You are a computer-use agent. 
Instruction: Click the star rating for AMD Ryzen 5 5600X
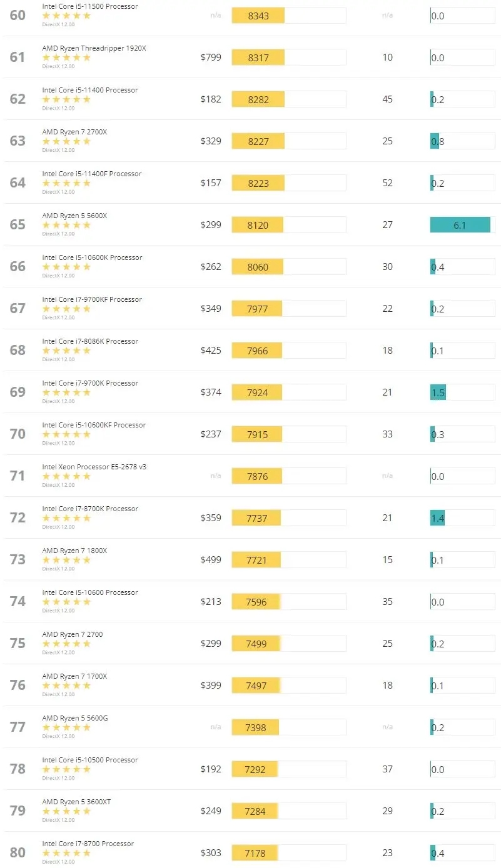tap(66, 224)
